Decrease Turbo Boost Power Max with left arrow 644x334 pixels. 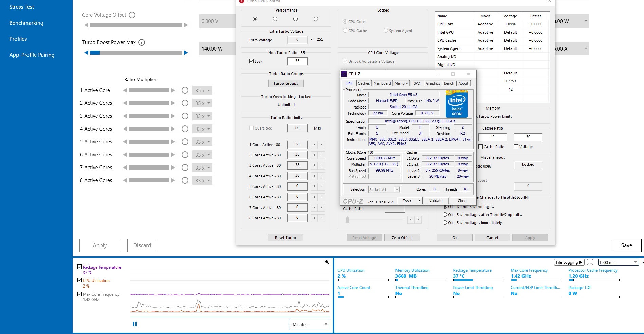(86, 53)
